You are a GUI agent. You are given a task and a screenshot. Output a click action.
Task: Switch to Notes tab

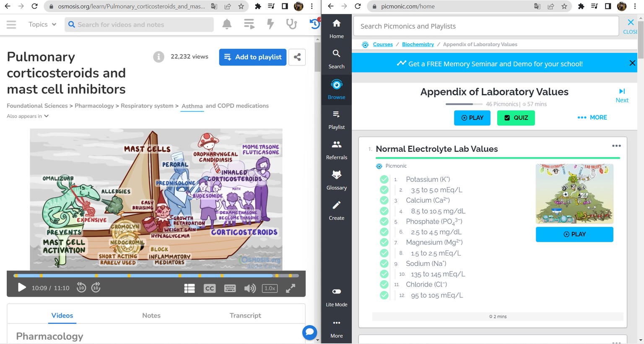point(151,315)
